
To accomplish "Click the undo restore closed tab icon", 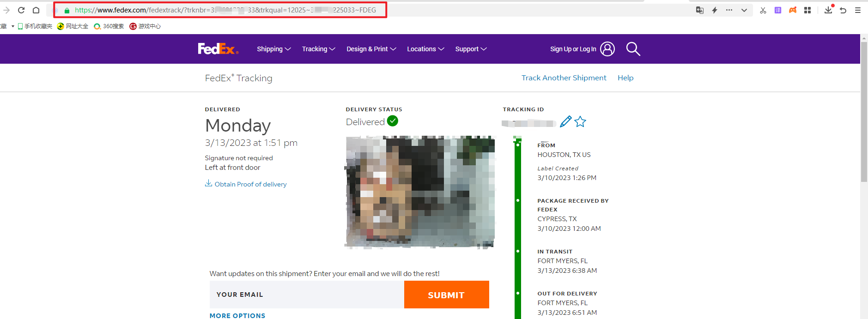I will 843,10.
